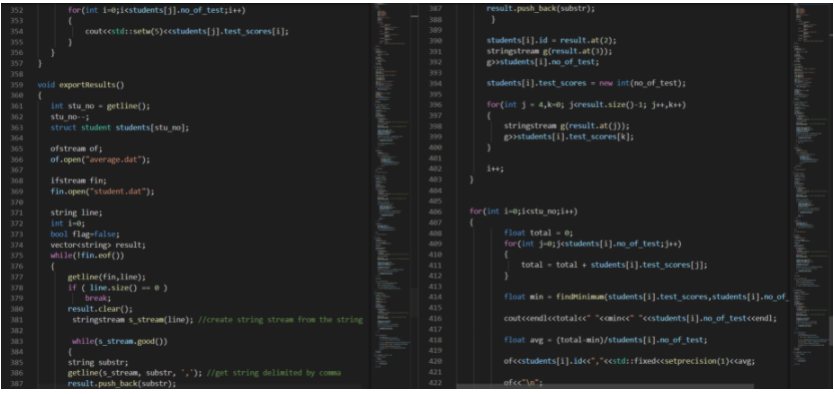
Task: Click line number 420 in the gutter
Action: [x=434, y=361]
